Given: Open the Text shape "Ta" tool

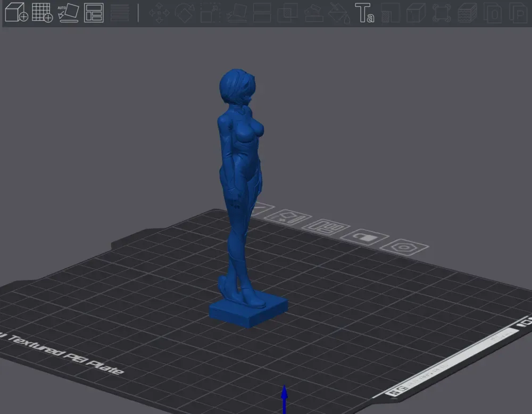Looking at the screenshot, I should 365,13.
